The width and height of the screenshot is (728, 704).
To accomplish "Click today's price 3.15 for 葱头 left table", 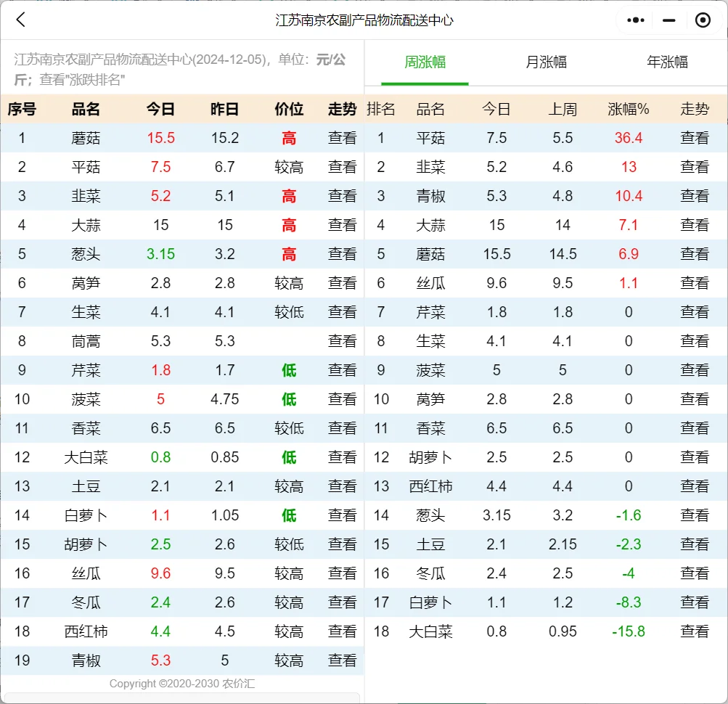I will pyautogui.click(x=160, y=254).
